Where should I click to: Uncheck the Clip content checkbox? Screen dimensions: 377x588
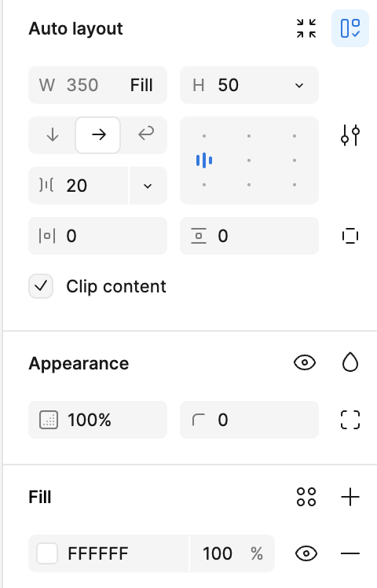41,286
